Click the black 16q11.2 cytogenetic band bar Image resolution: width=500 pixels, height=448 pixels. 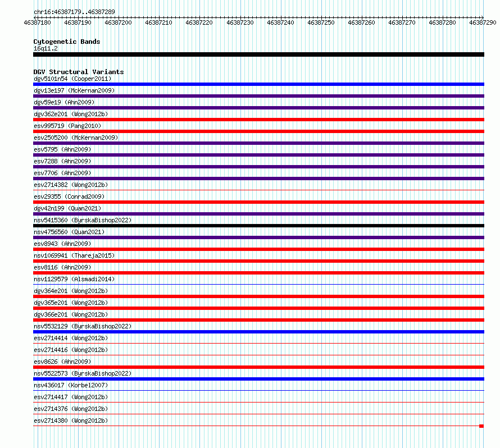(x=258, y=54)
